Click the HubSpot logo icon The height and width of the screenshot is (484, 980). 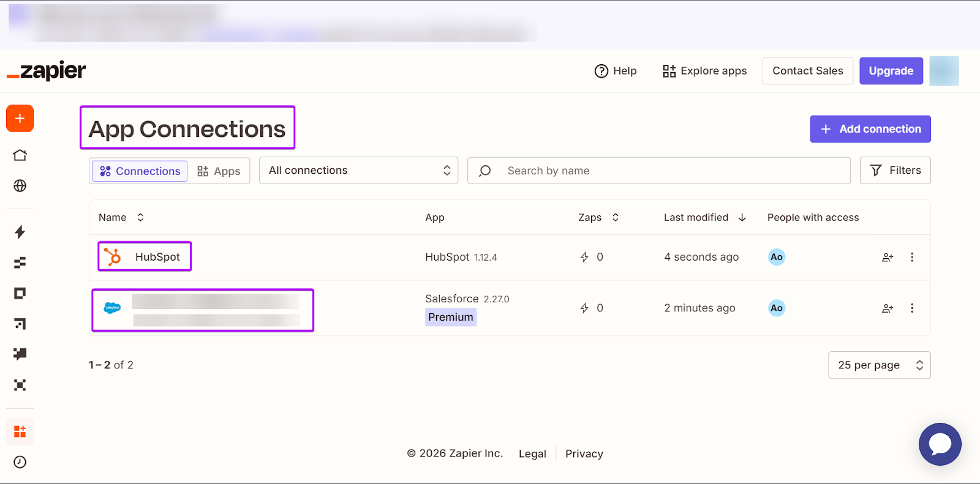(x=112, y=256)
